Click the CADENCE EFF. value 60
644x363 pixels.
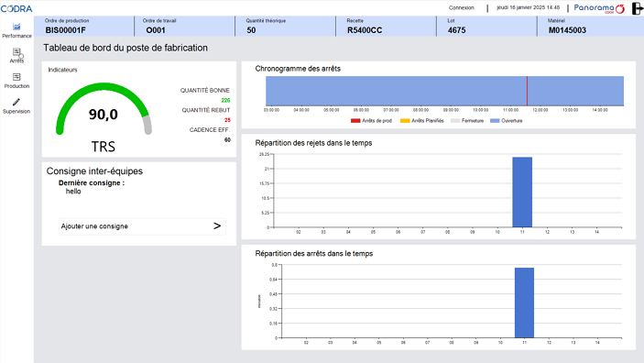point(227,139)
